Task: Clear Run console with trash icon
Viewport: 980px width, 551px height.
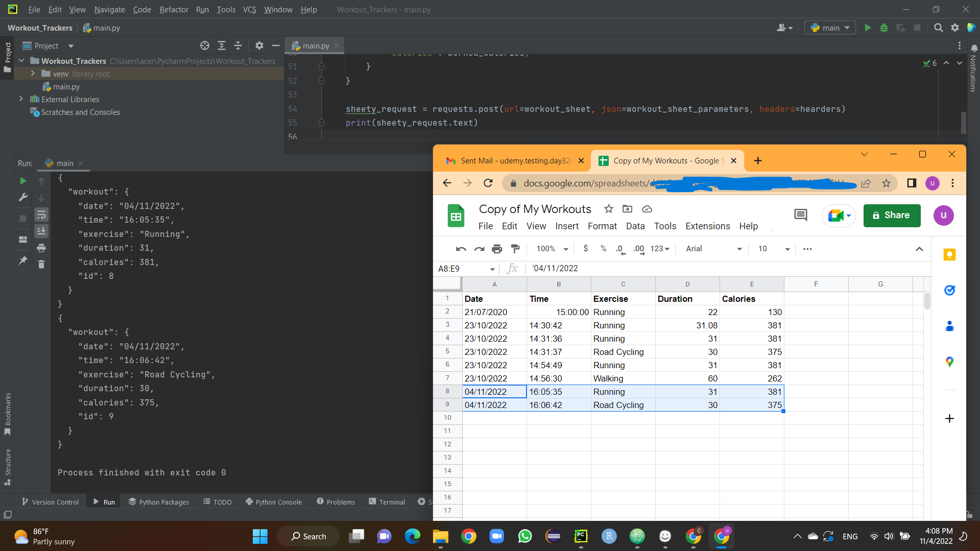Action: click(41, 264)
